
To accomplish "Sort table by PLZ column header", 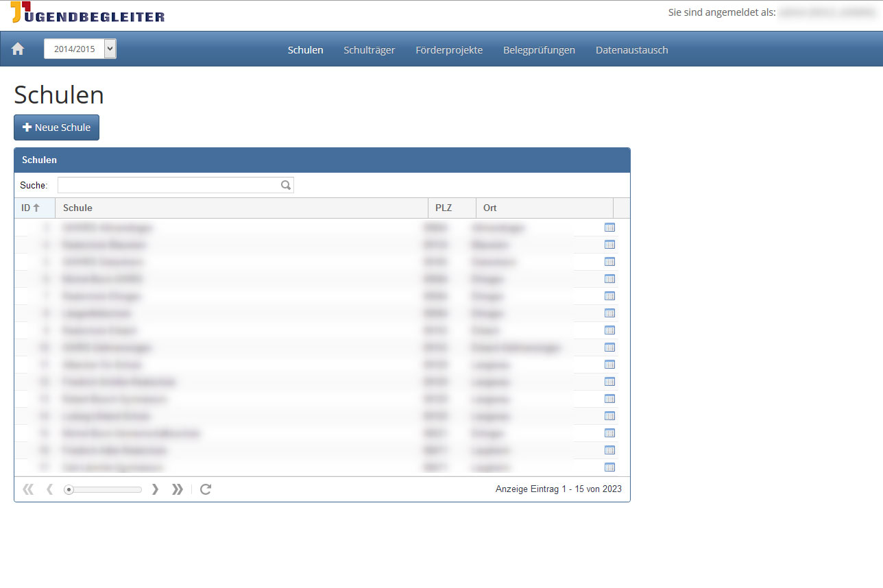I will [444, 208].
